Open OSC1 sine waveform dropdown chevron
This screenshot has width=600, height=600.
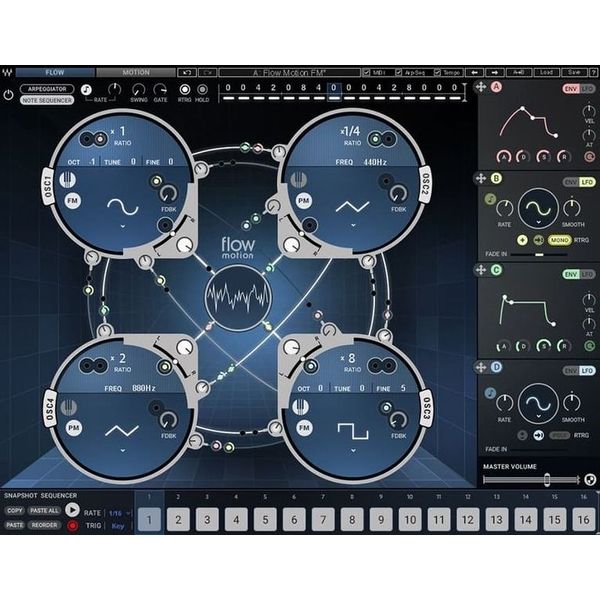coord(123,226)
